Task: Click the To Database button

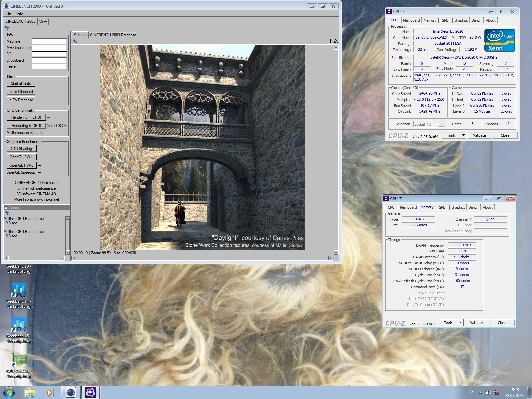Action: [21, 100]
